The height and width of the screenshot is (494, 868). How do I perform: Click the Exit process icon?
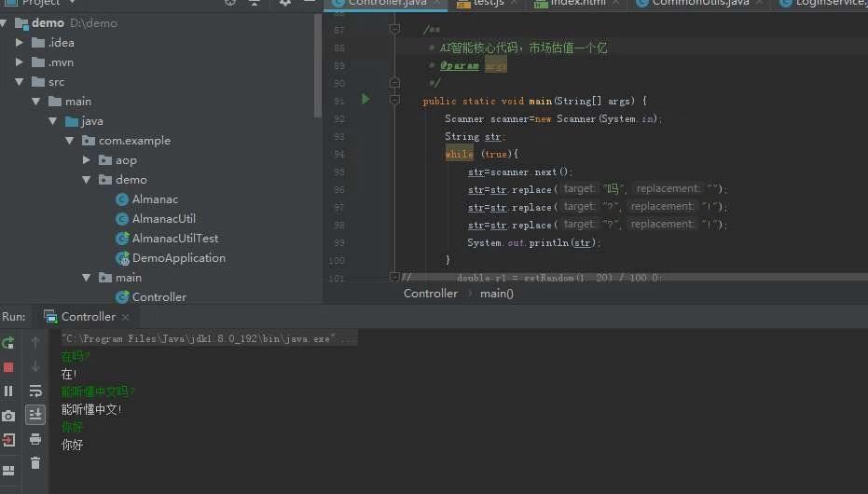8,440
